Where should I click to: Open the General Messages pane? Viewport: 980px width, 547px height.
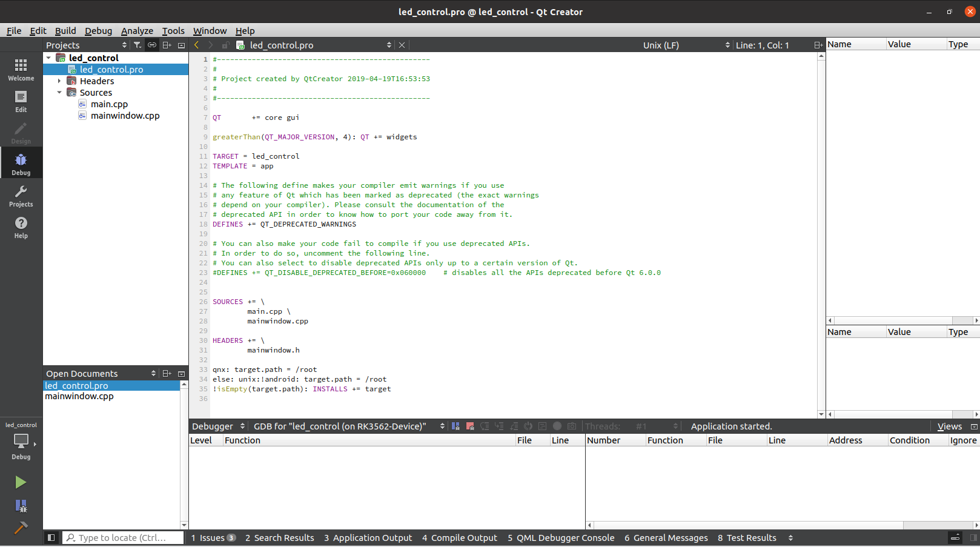tap(666, 537)
